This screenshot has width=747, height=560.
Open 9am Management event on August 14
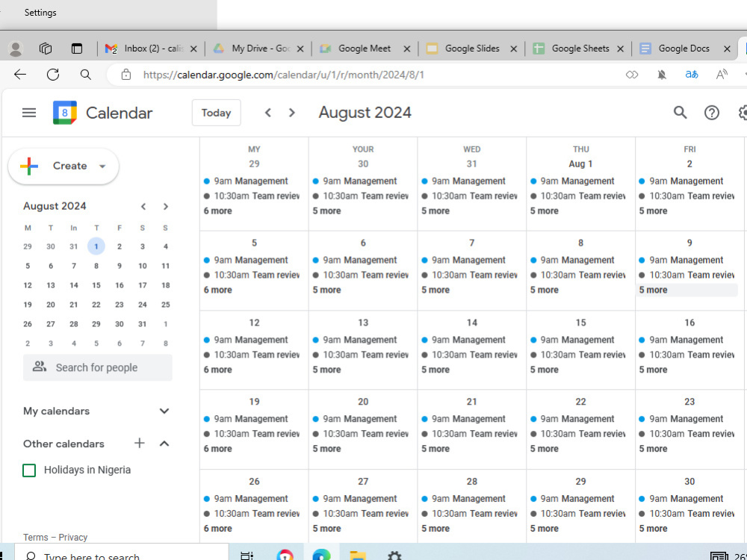[x=468, y=340]
